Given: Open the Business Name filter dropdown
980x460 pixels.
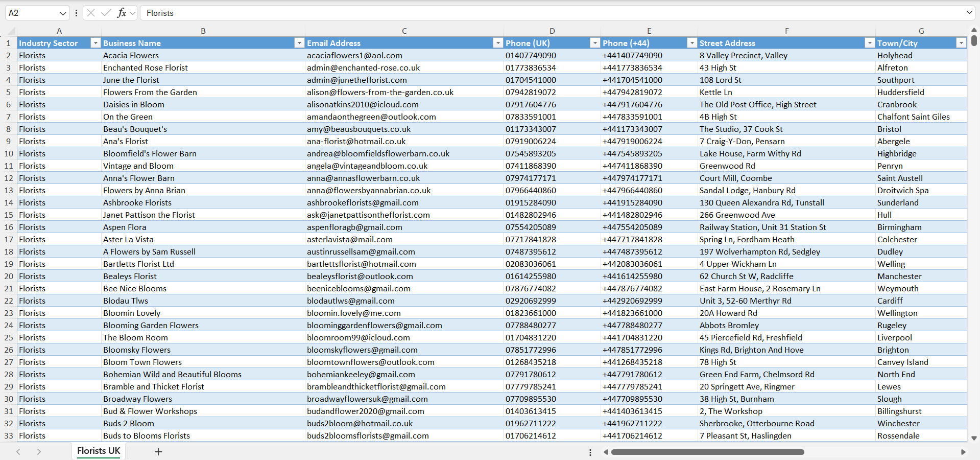Looking at the screenshot, I should point(299,43).
